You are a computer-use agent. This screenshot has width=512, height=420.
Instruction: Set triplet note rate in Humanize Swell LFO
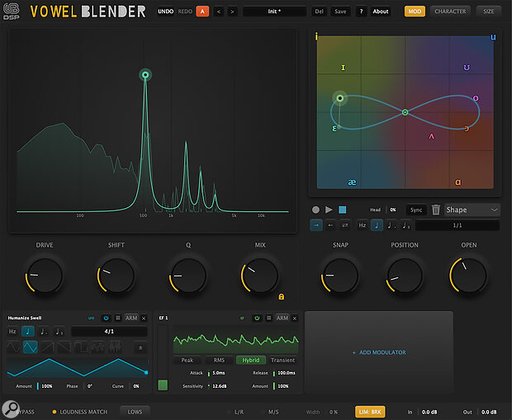(x=59, y=331)
